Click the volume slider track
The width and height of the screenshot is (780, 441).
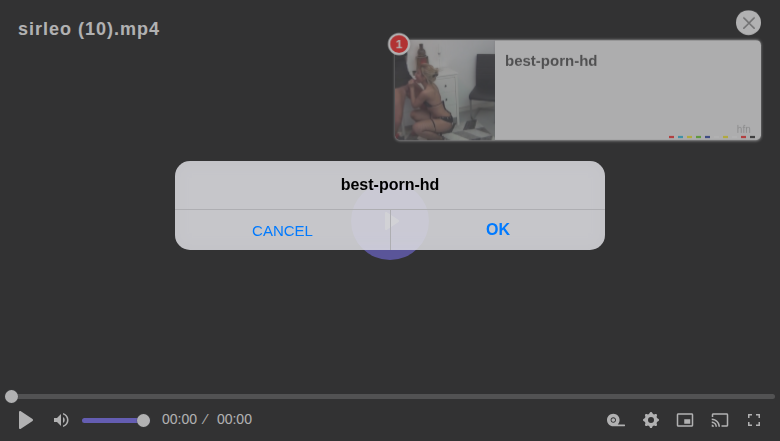point(113,421)
